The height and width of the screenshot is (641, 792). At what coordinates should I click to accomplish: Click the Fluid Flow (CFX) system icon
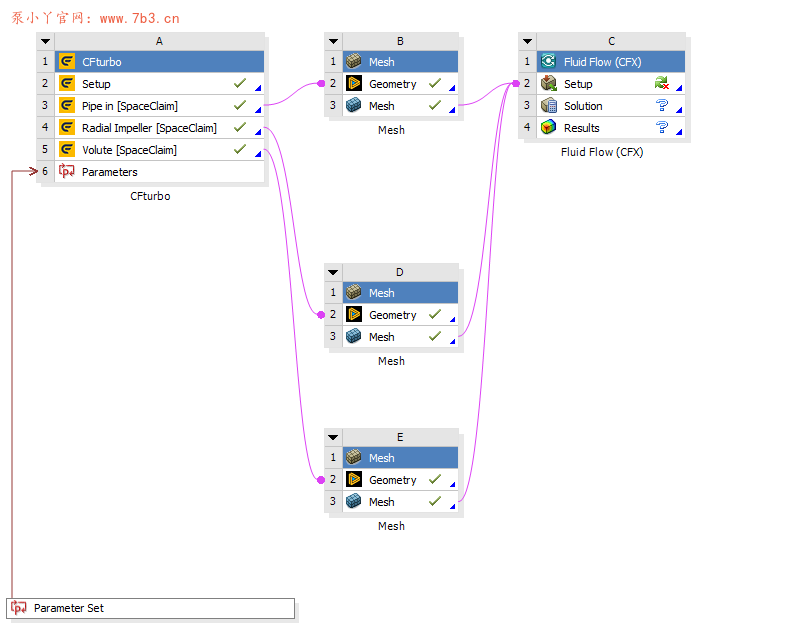point(549,62)
